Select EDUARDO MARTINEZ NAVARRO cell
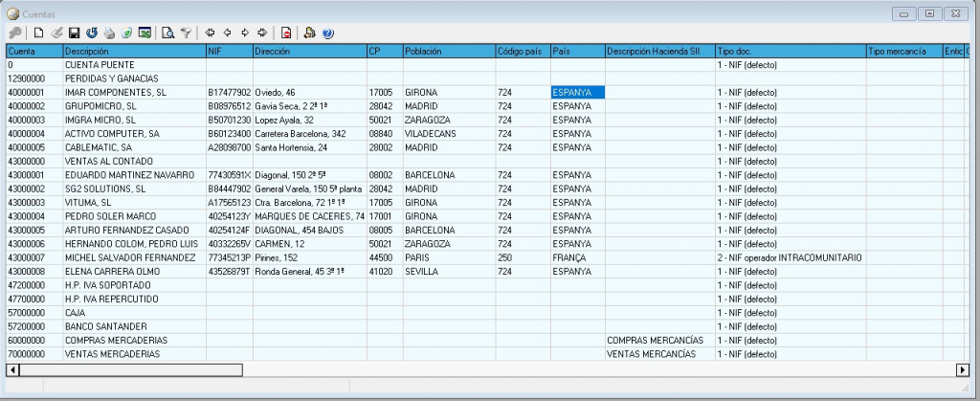 134,175
